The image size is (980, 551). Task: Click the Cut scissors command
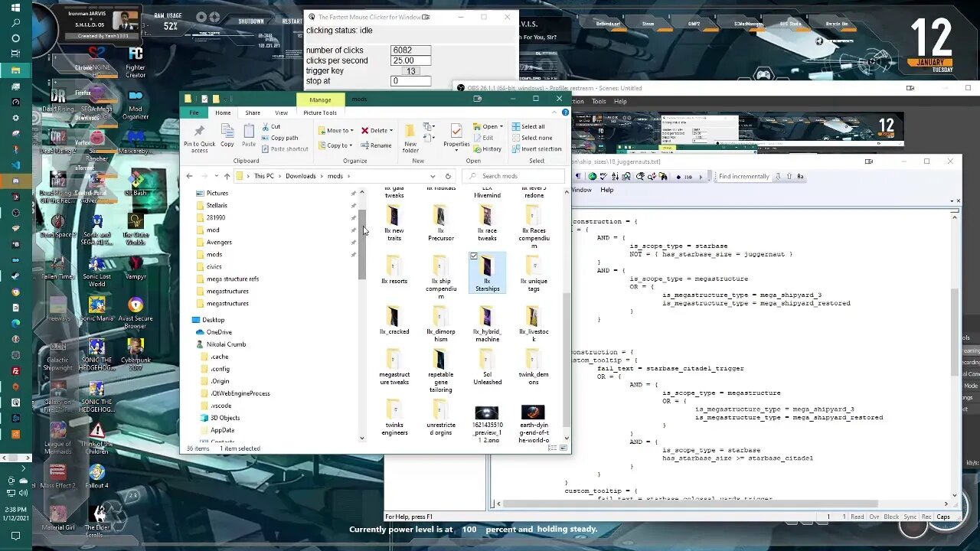[x=271, y=127]
